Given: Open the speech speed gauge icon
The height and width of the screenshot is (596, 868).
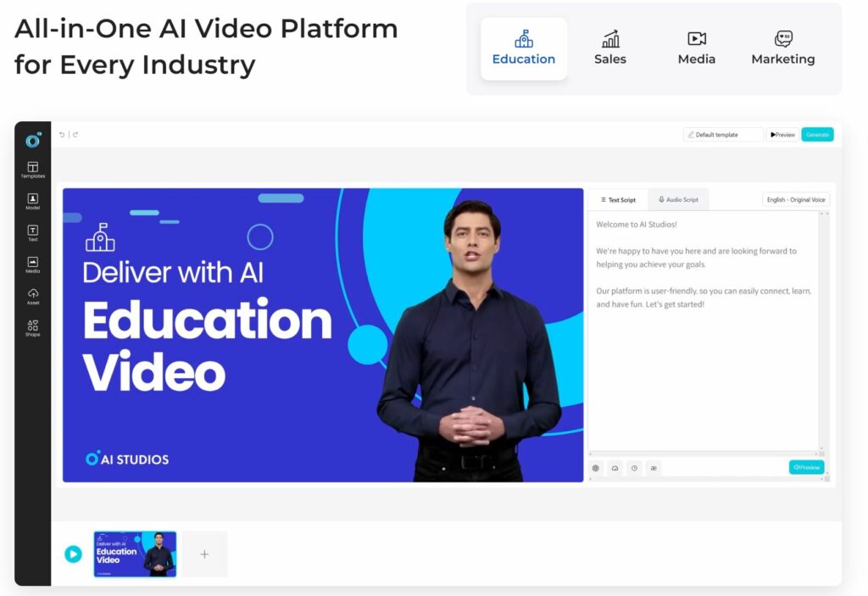Looking at the screenshot, I should (x=615, y=468).
